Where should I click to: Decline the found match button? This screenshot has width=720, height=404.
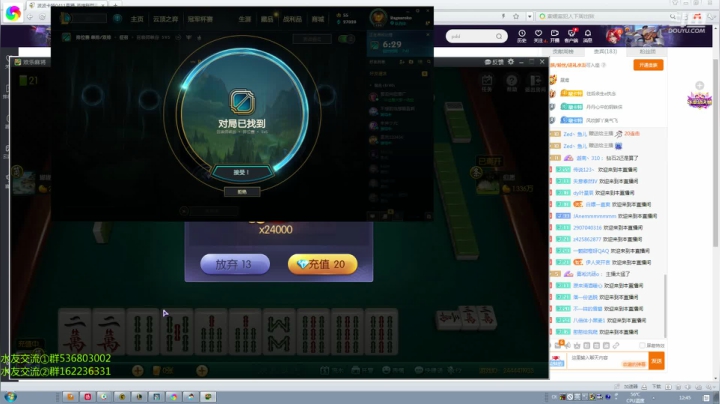pyautogui.click(x=242, y=192)
